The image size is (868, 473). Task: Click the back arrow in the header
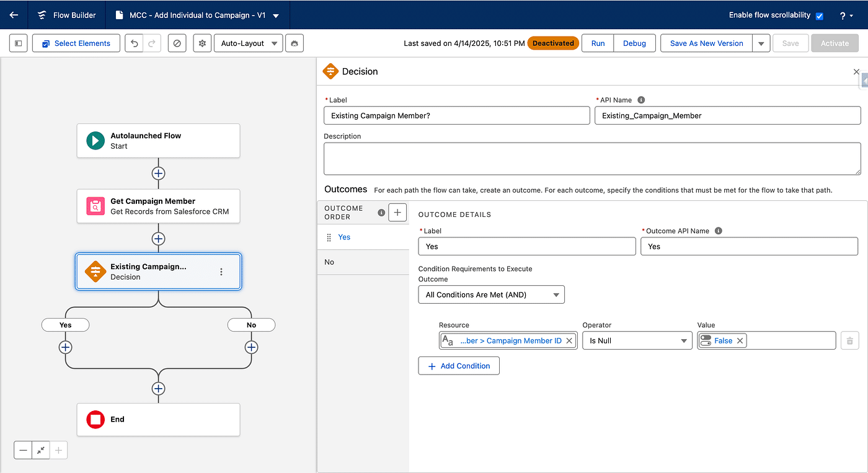pos(14,15)
